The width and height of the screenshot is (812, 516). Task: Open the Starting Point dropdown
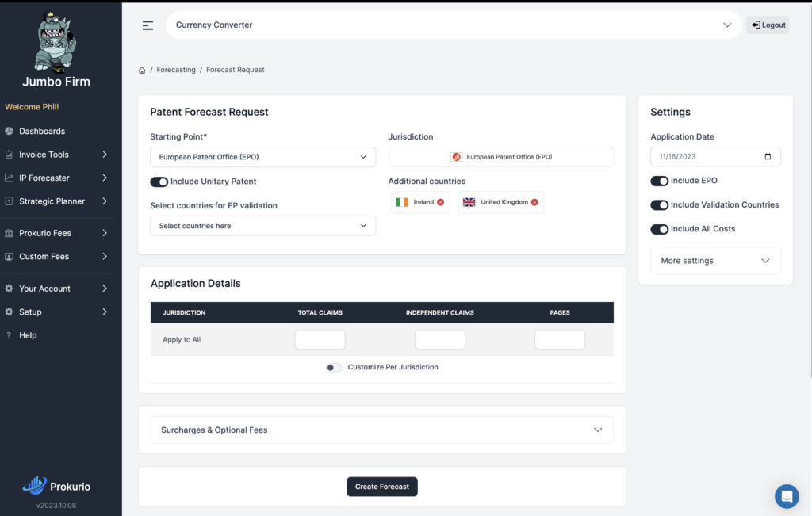click(x=263, y=157)
